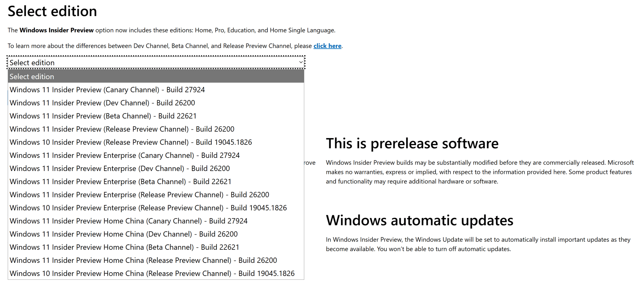The image size is (644, 284).
Task: Collapse the Select edition dropdown chevron
Action: tap(301, 62)
